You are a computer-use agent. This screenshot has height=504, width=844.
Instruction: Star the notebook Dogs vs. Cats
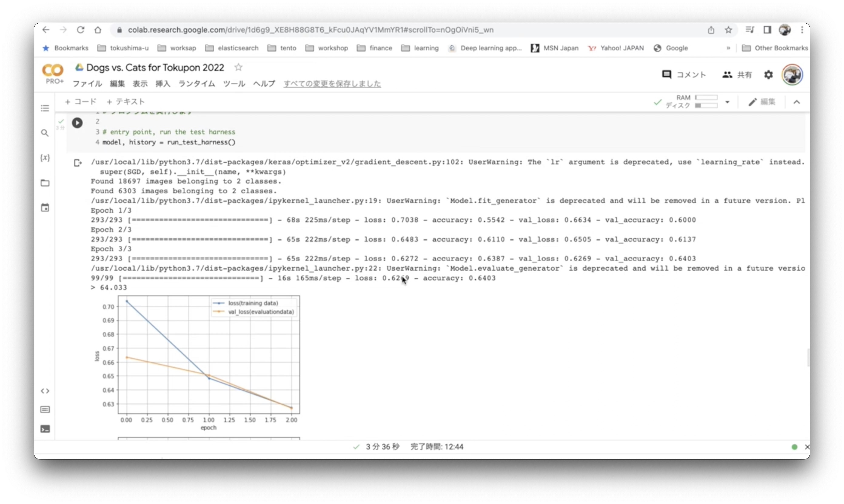239,67
